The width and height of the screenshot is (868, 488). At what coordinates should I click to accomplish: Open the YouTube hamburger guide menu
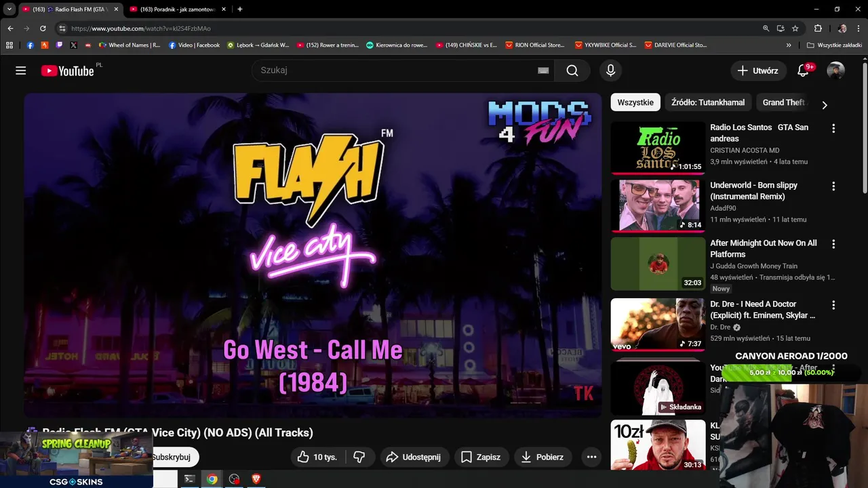(21, 70)
